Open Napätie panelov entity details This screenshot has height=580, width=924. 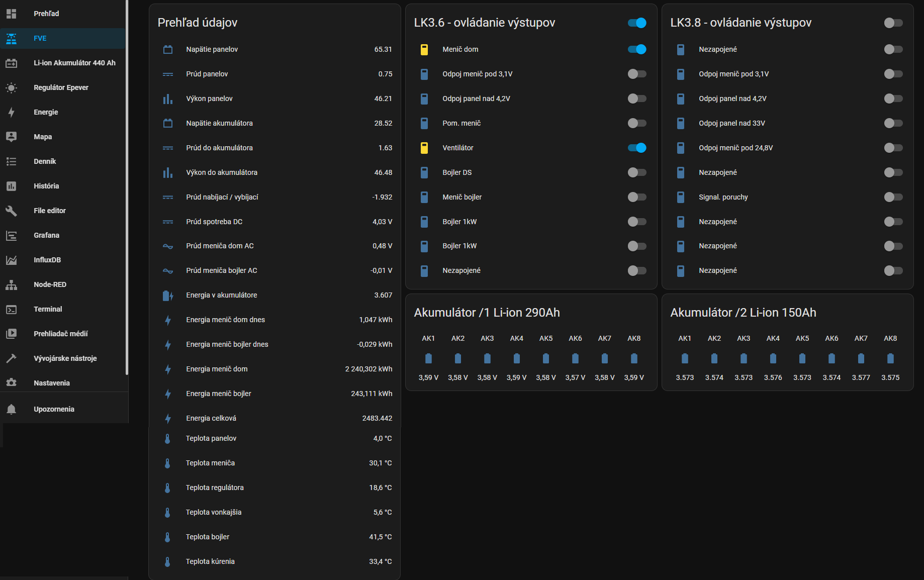coord(212,49)
